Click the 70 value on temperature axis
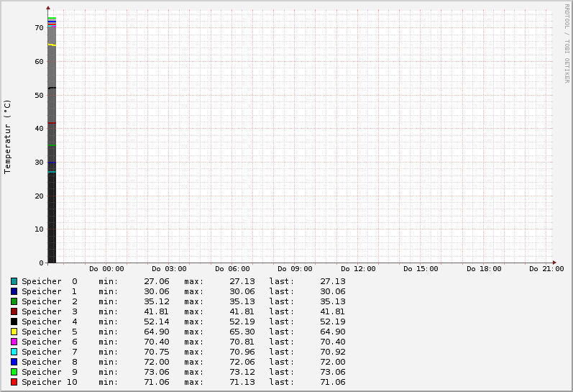The height and width of the screenshot is (392, 573). (39, 28)
